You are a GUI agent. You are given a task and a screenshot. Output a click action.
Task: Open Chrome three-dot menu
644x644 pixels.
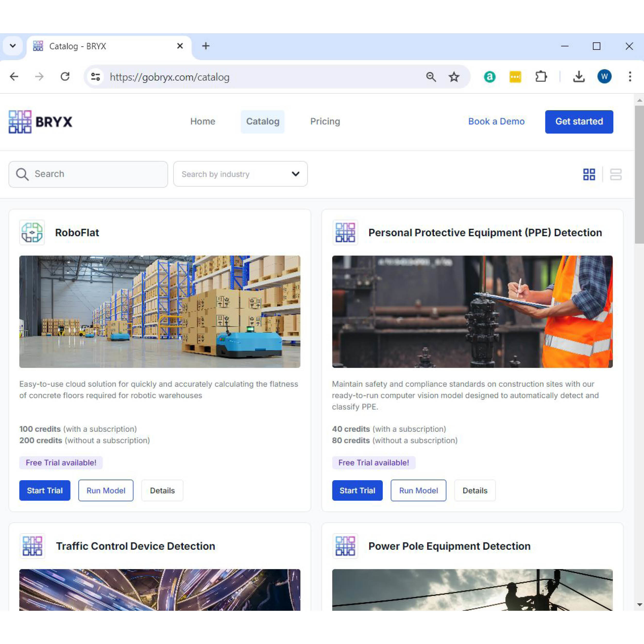[630, 77]
